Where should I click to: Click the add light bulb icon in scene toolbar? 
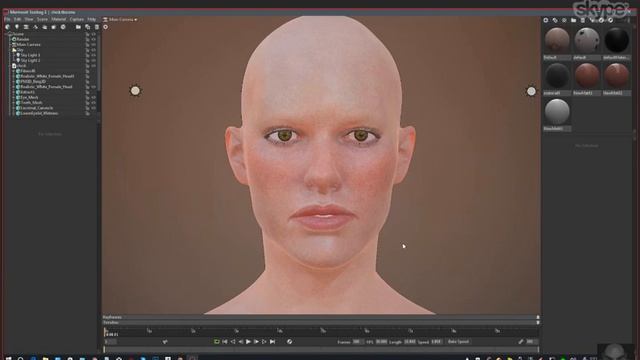click(17, 27)
